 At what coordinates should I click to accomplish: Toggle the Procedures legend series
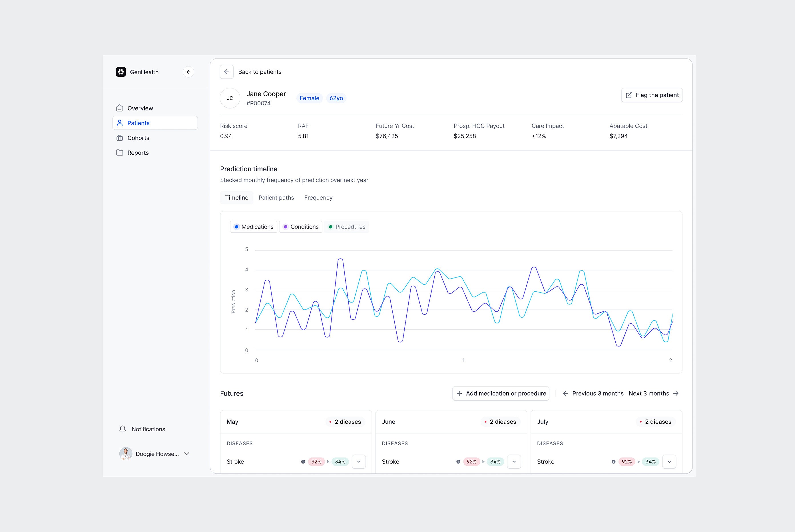point(347,227)
